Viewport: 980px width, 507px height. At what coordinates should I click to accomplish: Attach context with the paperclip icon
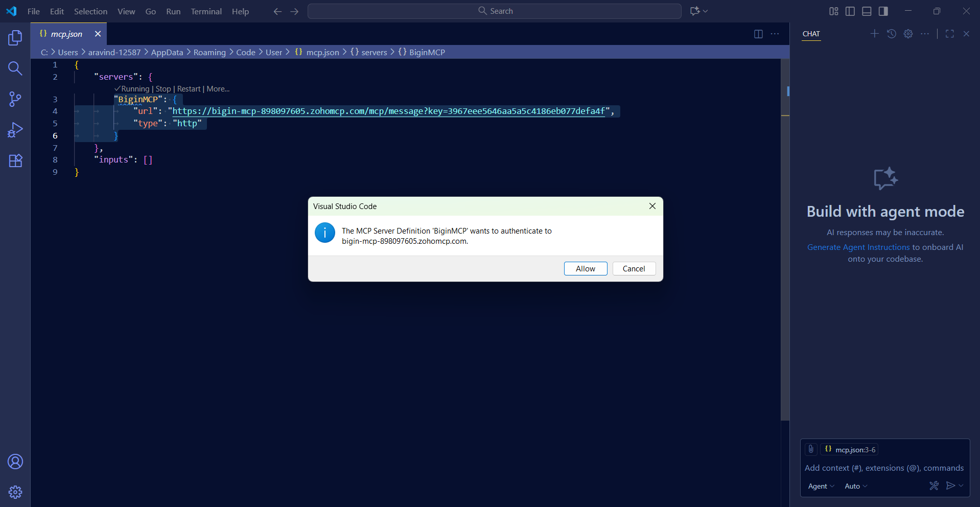tap(811, 449)
